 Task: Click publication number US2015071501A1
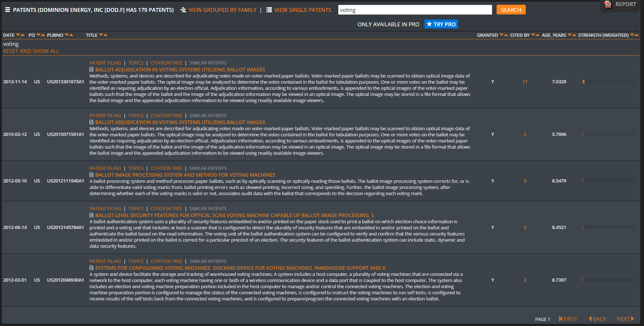pyautogui.click(x=65, y=134)
